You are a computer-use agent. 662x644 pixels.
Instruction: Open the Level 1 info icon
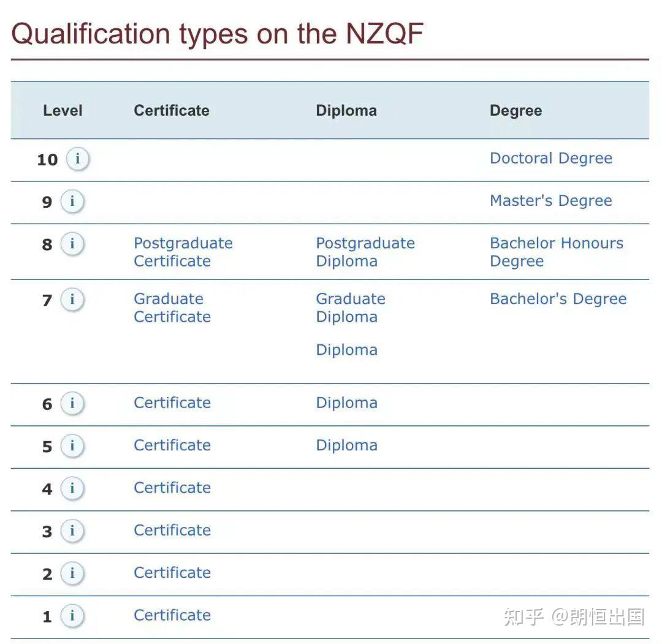72,616
